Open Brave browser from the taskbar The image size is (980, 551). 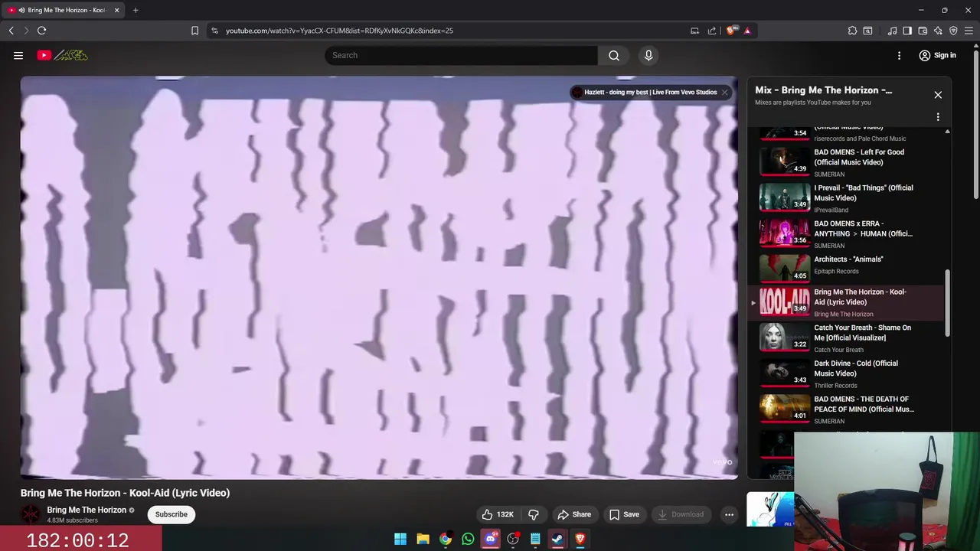tap(580, 539)
